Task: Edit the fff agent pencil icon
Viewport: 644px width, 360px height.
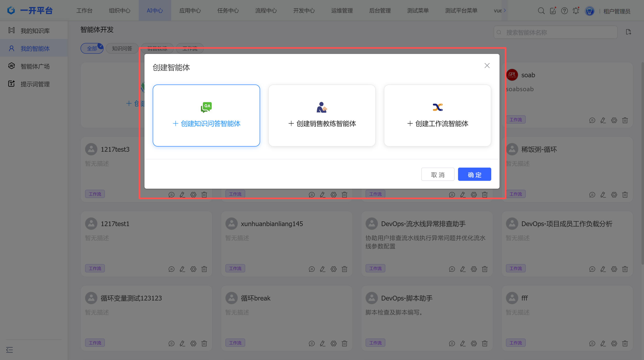Action: click(x=603, y=343)
